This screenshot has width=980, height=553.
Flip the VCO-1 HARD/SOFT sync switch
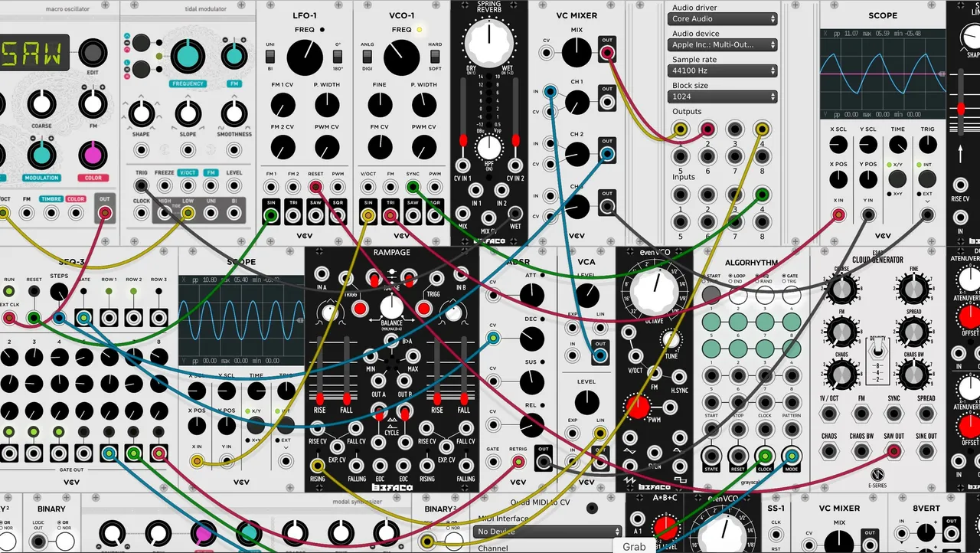click(435, 56)
